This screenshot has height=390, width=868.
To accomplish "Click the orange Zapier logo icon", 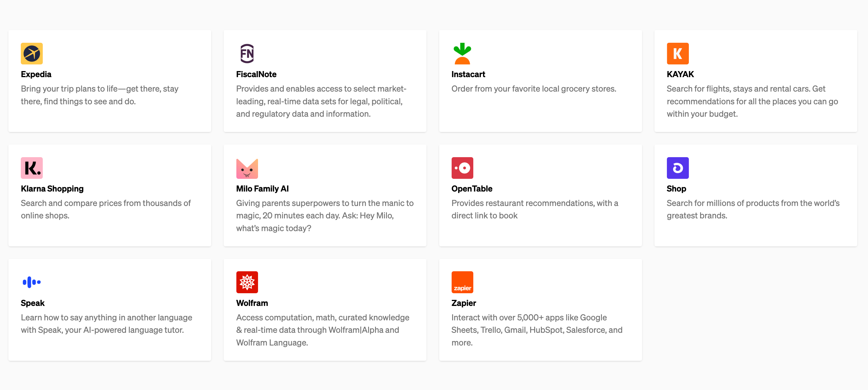I will 462,282.
